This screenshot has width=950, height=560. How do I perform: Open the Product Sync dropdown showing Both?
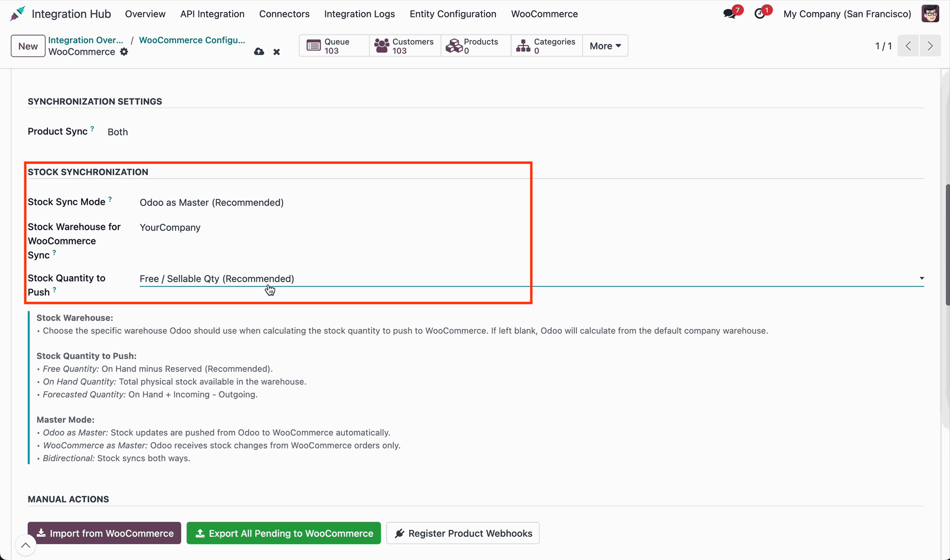(118, 132)
